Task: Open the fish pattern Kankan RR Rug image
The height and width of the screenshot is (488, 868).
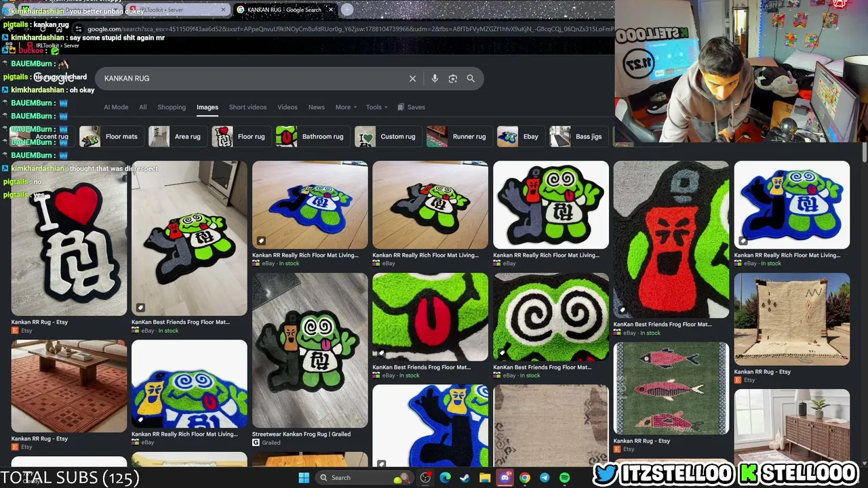Action: (x=671, y=388)
